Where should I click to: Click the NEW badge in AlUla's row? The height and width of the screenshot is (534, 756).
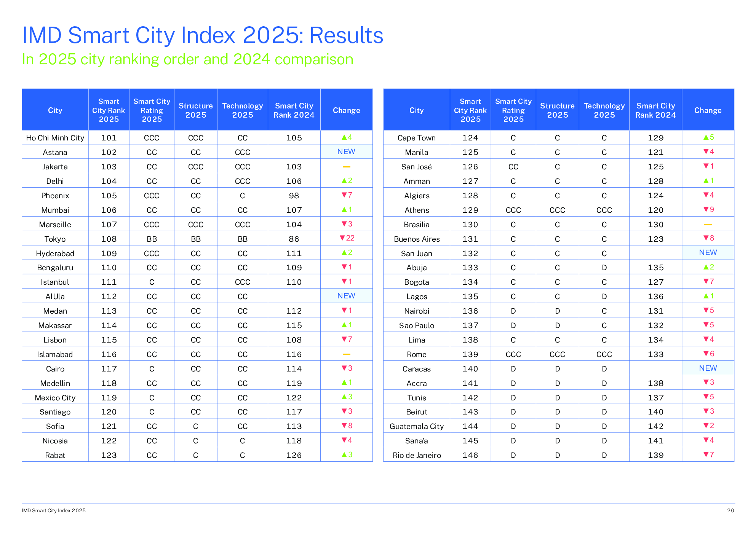pyautogui.click(x=346, y=296)
